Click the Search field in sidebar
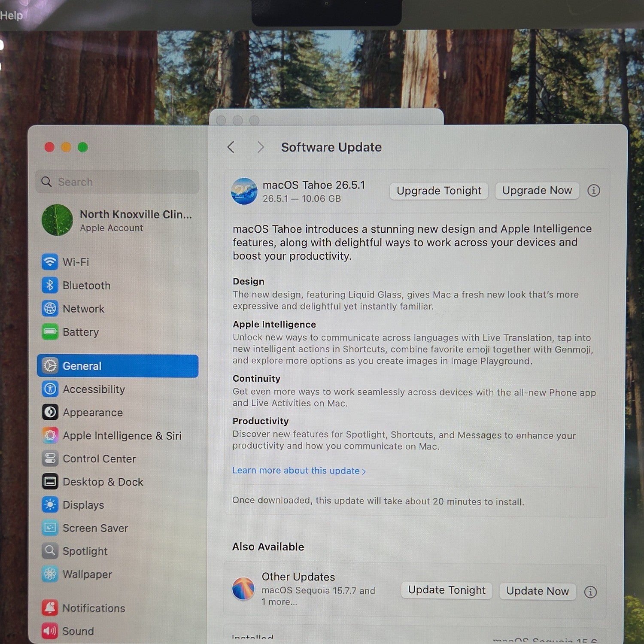 [x=117, y=182]
